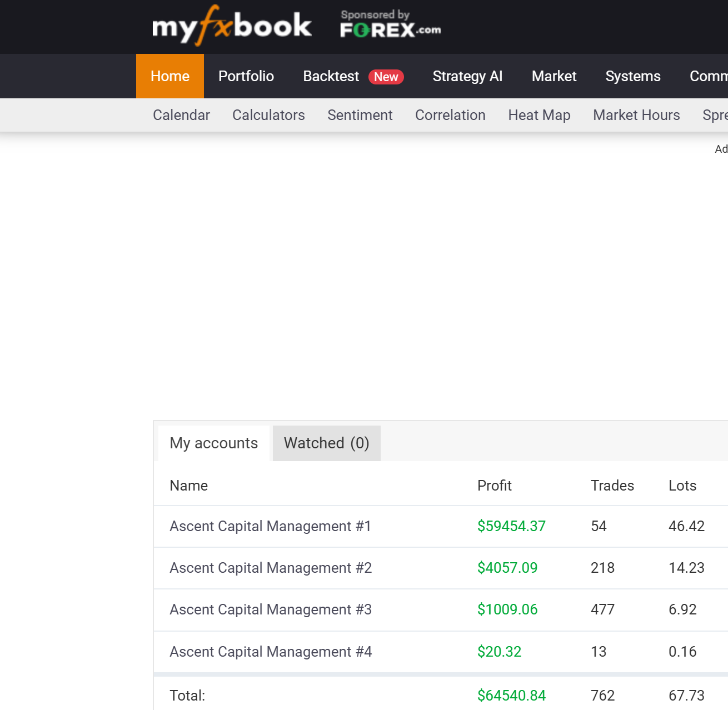The height and width of the screenshot is (710, 728).
Task: Click the $59454.37 profit value
Action: point(511,526)
